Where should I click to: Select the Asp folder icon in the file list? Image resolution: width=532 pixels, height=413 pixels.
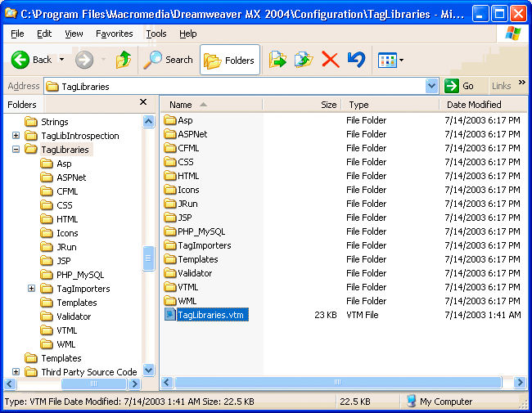pyautogui.click(x=170, y=120)
